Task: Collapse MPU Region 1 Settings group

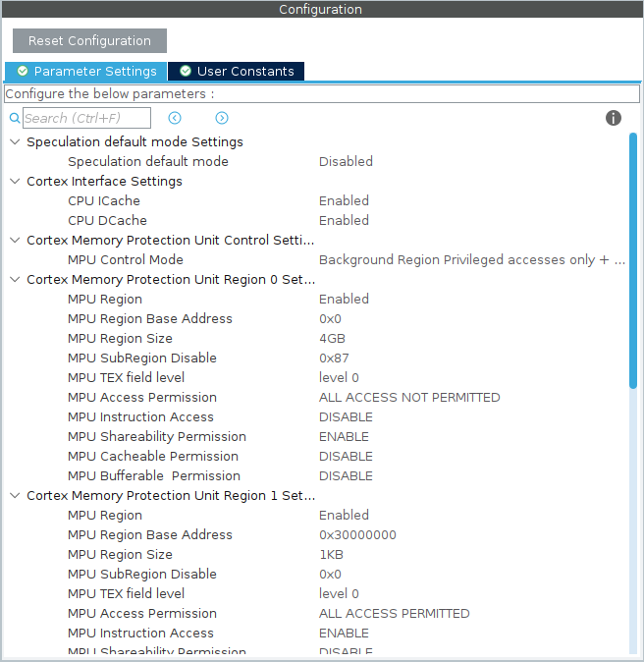Action: point(15,495)
